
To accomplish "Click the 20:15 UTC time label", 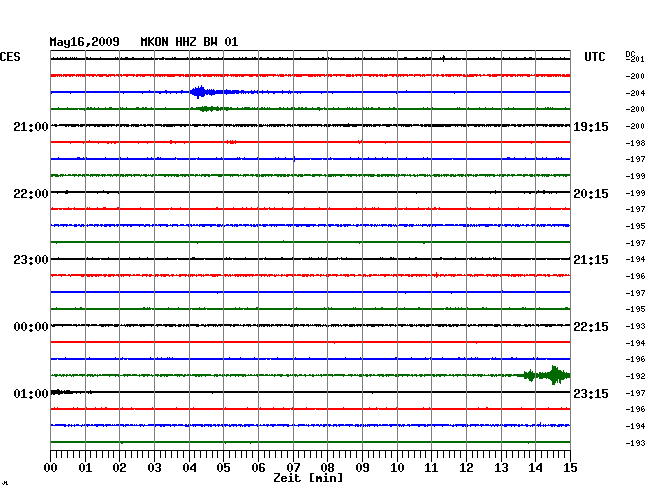I will [591, 194].
